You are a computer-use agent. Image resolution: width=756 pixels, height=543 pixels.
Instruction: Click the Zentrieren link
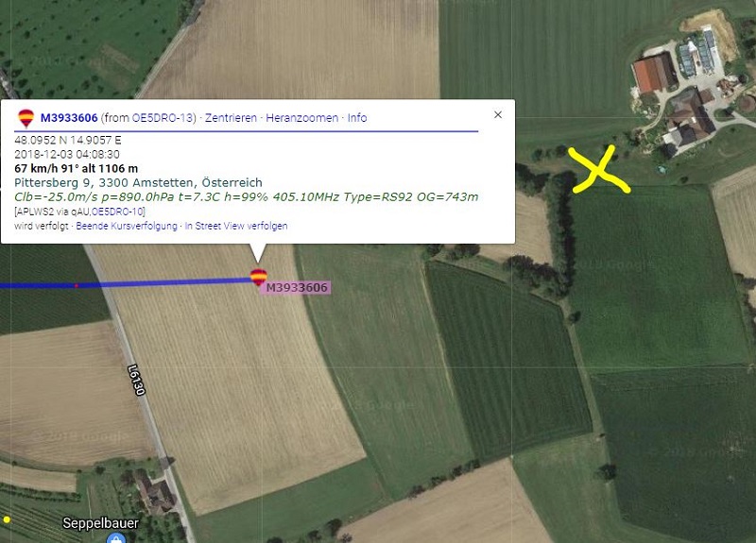(x=231, y=118)
